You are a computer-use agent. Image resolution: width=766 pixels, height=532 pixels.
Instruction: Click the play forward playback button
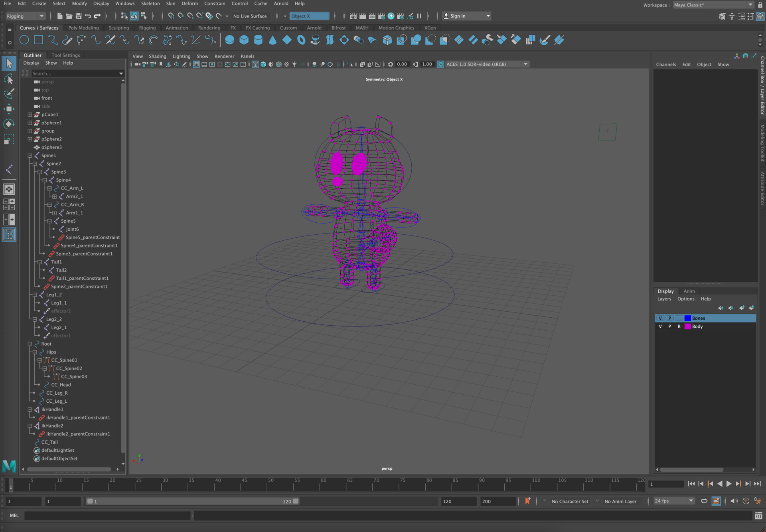click(729, 484)
